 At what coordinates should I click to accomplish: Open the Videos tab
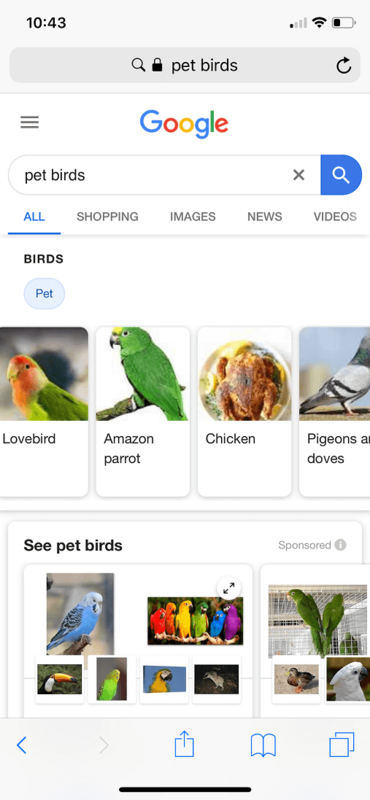tap(335, 216)
